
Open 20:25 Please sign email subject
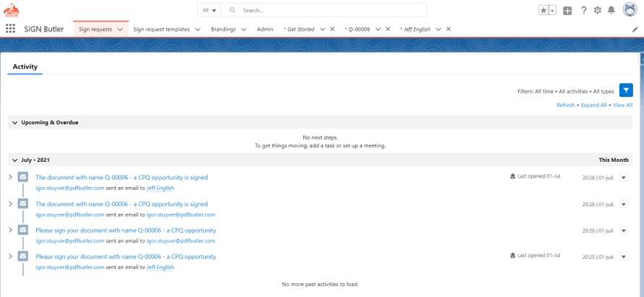pyautogui.click(x=126, y=257)
